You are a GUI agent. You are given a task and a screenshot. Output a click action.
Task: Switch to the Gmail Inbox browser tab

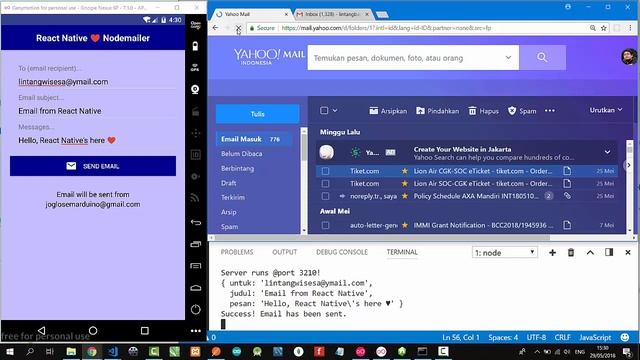(x=333, y=14)
